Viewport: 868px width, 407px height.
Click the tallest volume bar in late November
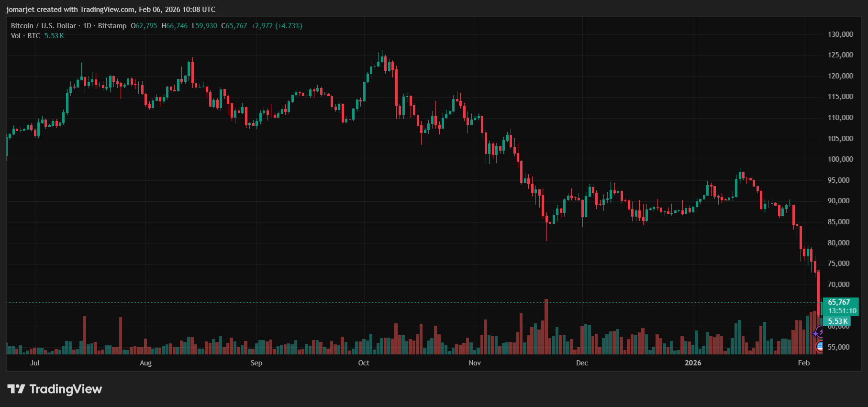click(546, 327)
